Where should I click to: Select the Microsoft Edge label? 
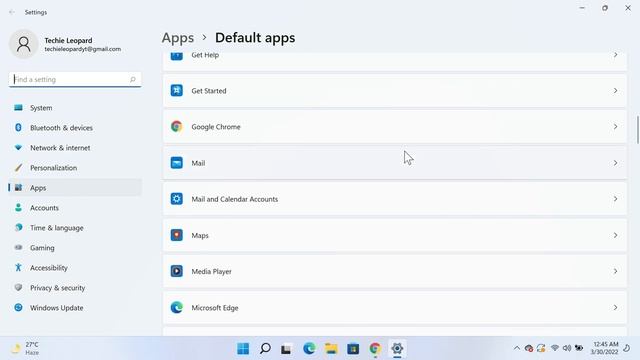click(215, 308)
